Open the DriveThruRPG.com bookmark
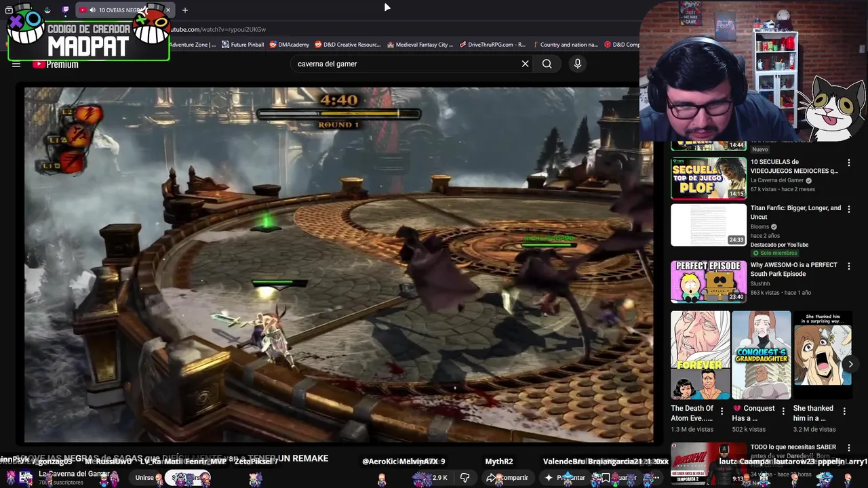 [x=492, y=45]
